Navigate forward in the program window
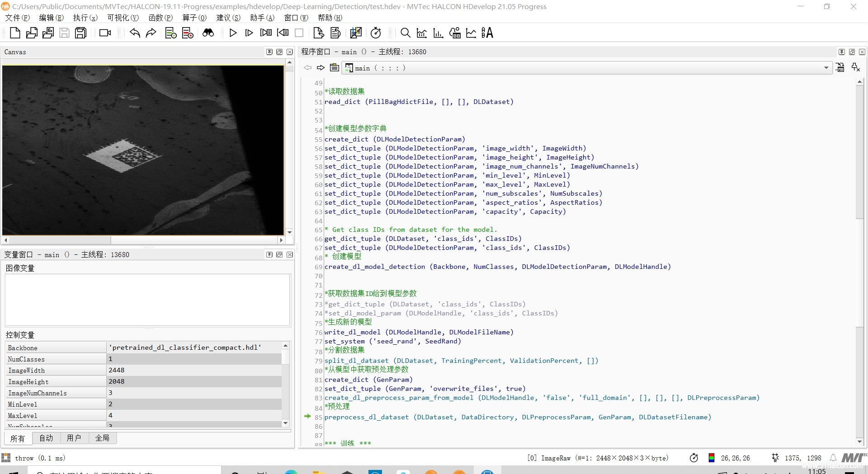The height and width of the screenshot is (474, 868). click(321, 68)
